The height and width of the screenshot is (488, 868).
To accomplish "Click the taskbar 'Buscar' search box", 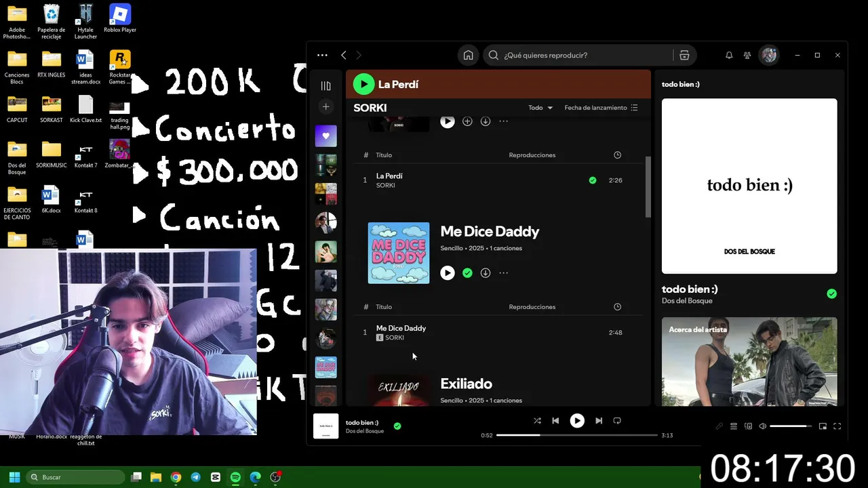I will coord(76,477).
